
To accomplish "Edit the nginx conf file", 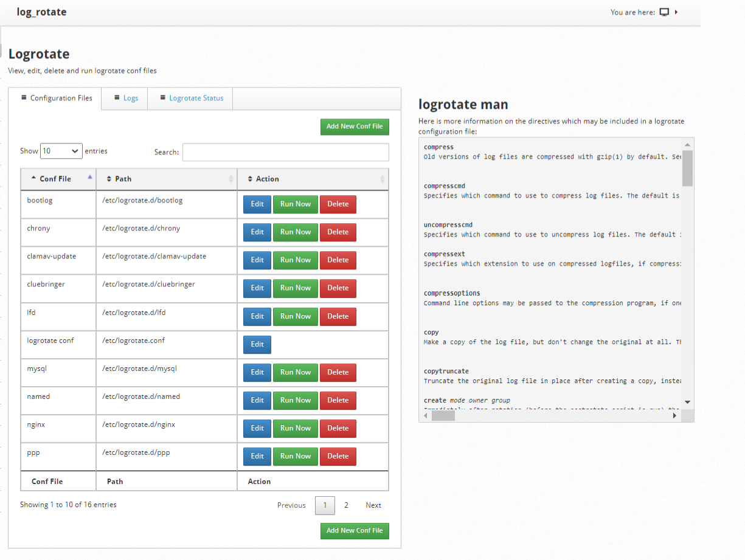I will tap(257, 428).
